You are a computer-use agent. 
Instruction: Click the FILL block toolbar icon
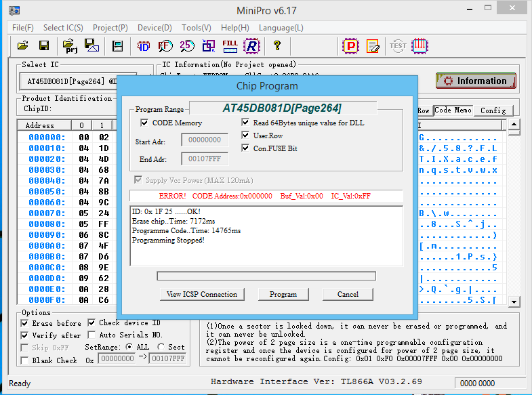click(230, 46)
